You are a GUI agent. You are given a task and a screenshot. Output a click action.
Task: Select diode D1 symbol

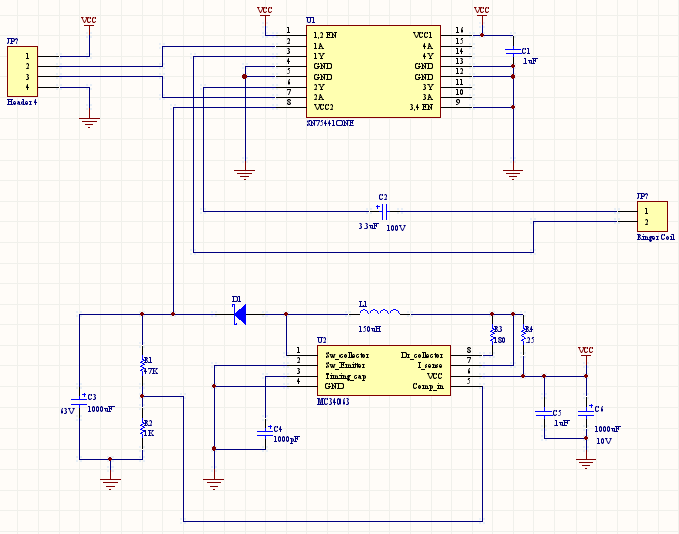pyautogui.click(x=239, y=314)
